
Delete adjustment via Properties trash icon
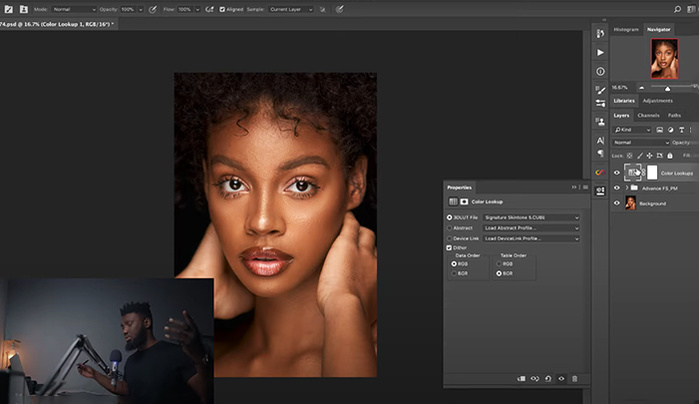[x=575, y=379]
